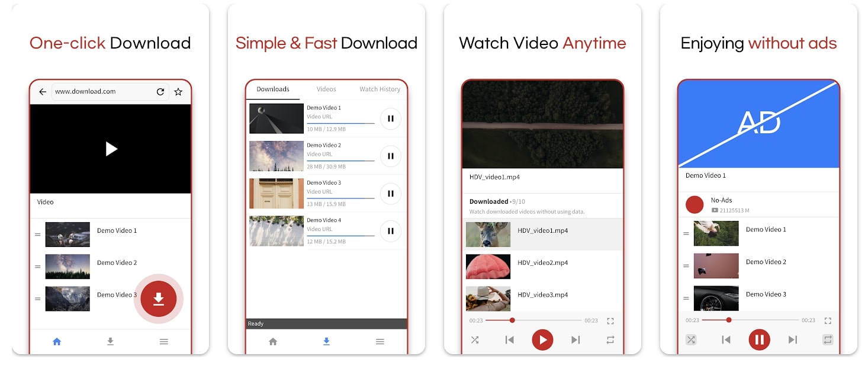Pause the Demo Video 1 download
This screenshot has height=366, width=868.
(x=390, y=118)
